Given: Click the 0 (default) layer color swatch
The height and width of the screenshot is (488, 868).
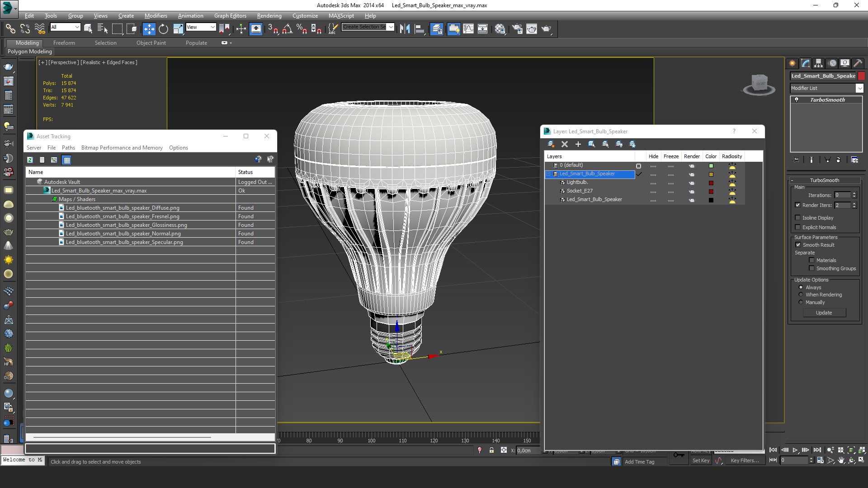Looking at the screenshot, I should [x=711, y=166].
